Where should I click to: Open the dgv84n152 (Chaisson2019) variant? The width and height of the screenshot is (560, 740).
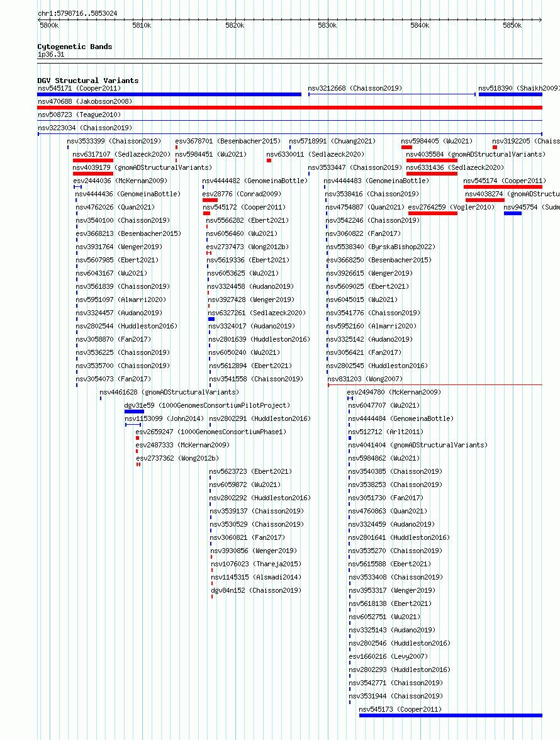(256, 590)
